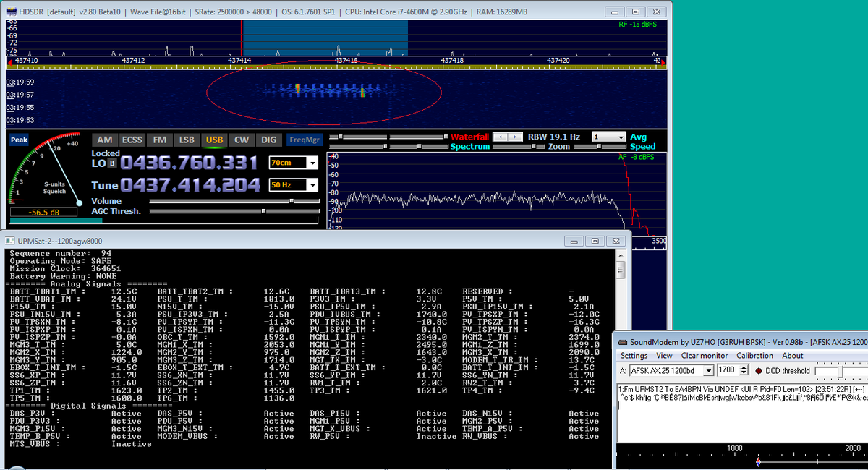The width and height of the screenshot is (868, 470).
Task: Click the 03:19:59 waterfall timestamp
Action: [x=20, y=82]
